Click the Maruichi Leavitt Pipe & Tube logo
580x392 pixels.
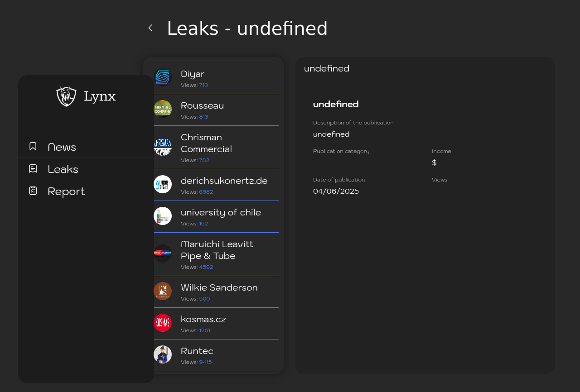coord(163,253)
